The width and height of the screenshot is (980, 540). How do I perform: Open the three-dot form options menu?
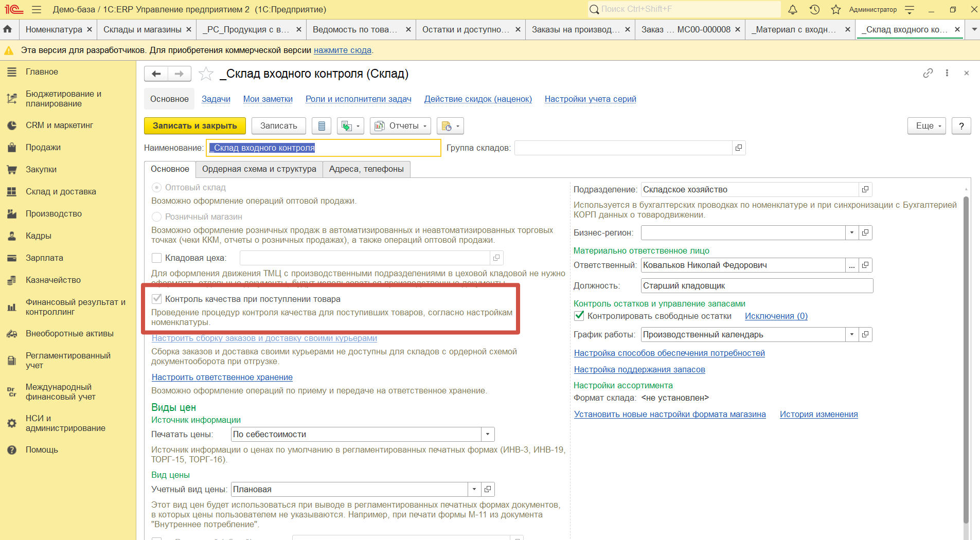tap(947, 73)
